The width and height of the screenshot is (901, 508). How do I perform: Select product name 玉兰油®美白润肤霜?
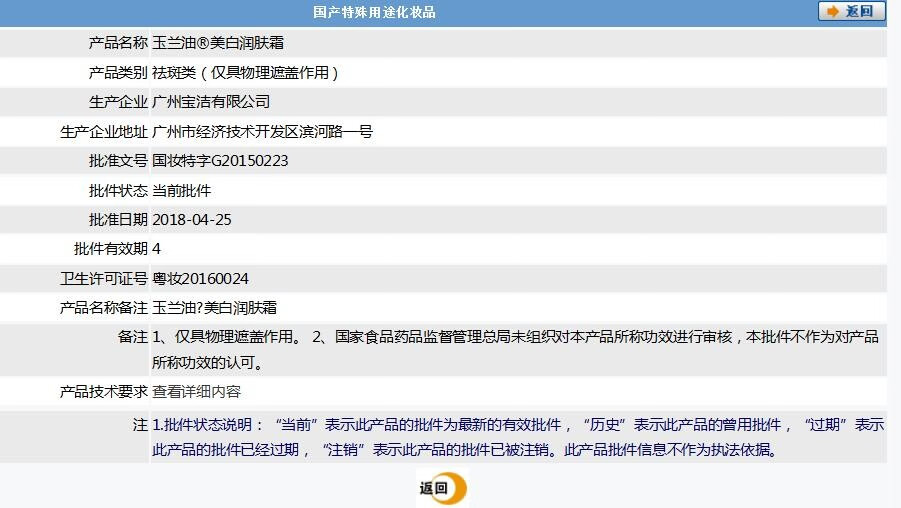pos(218,43)
